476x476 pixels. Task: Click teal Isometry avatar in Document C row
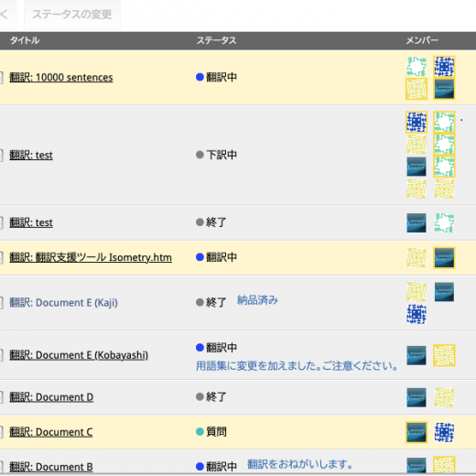(416, 432)
